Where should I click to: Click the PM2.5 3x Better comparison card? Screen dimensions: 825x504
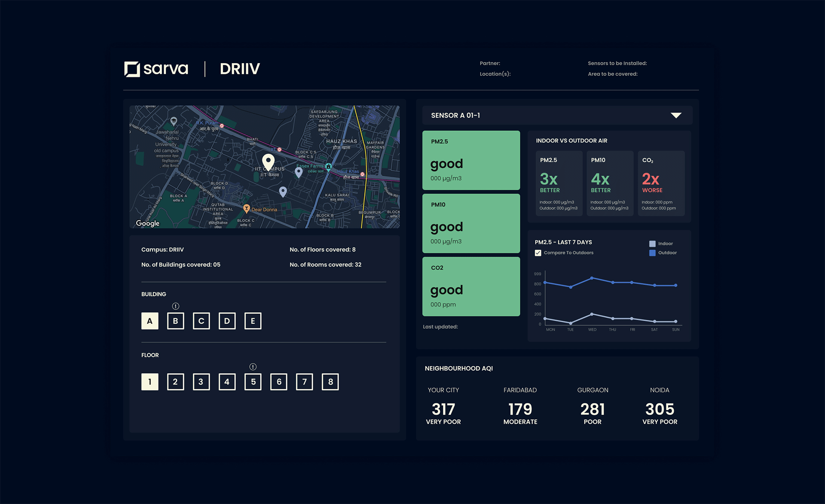click(x=559, y=183)
